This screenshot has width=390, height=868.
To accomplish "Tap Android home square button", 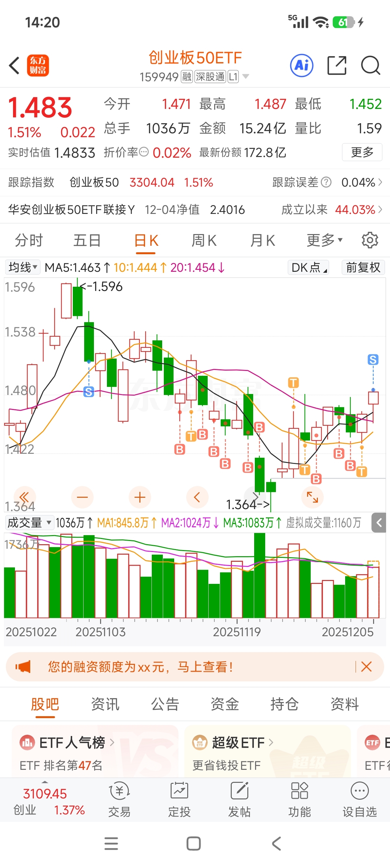I will [x=194, y=843].
